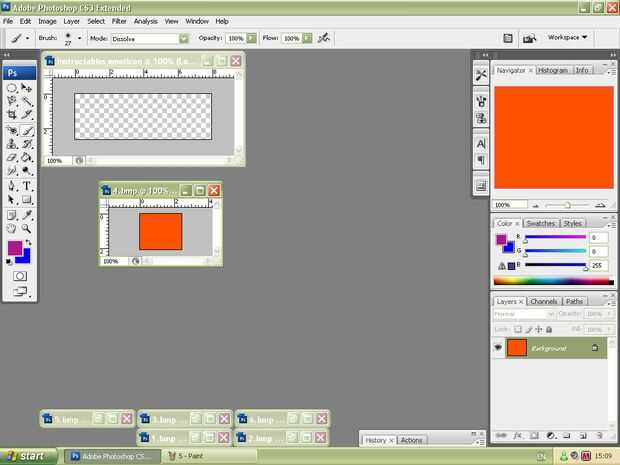
Task: Toggle Lock position
Action: 539,329
